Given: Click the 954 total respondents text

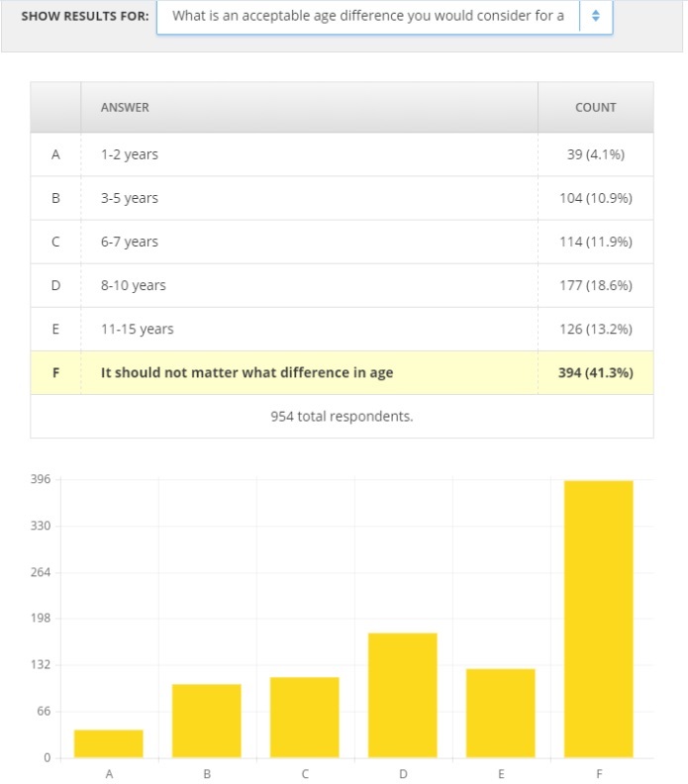Looking at the screenshot, I should coord(342,416).
